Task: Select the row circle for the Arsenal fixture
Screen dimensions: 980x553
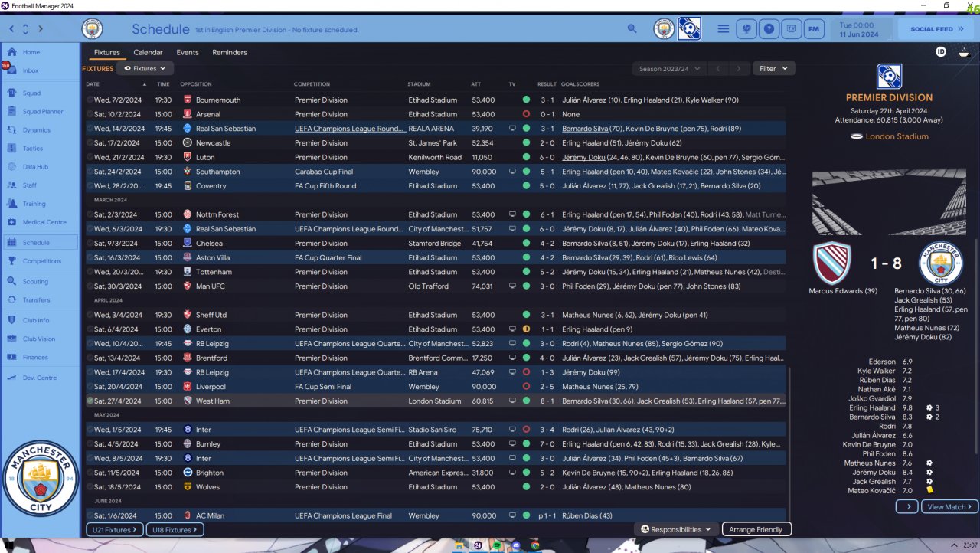Action: click(90, 114)
